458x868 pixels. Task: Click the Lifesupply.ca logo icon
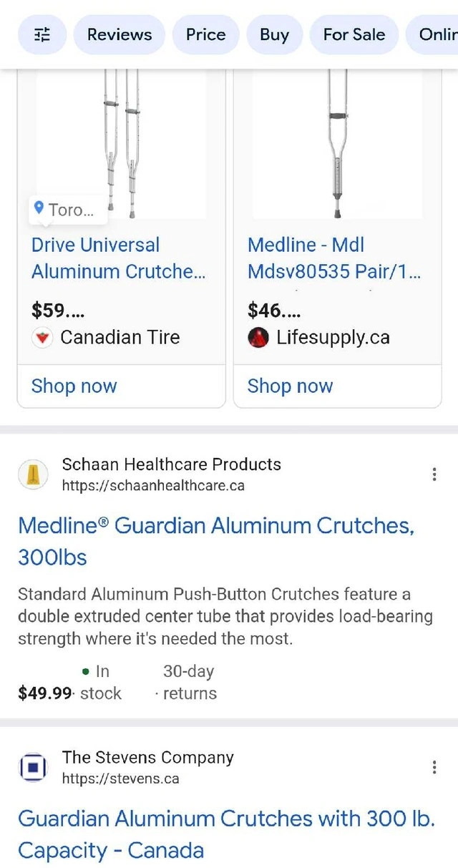[x=258, y=338]
